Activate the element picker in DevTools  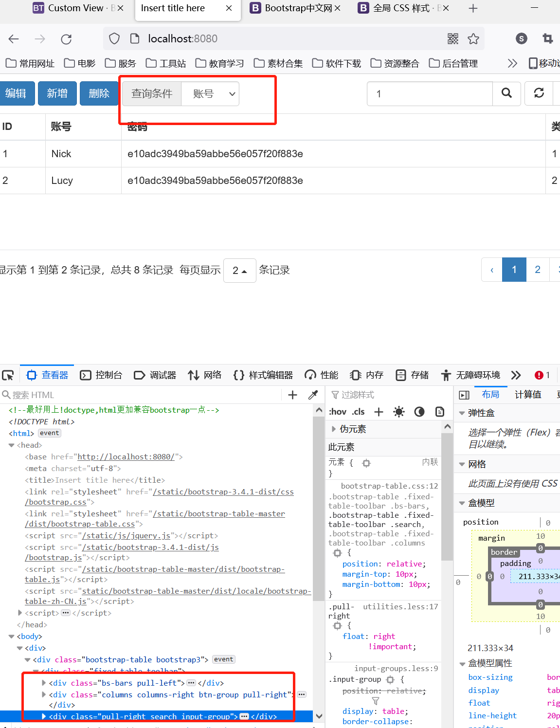[x=8, y=375]
